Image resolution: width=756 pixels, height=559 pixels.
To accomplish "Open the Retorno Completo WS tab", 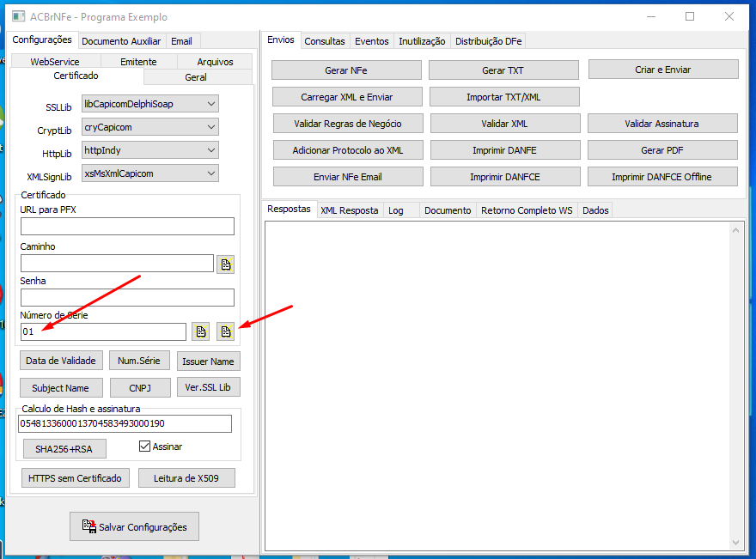I will [527, 210].
